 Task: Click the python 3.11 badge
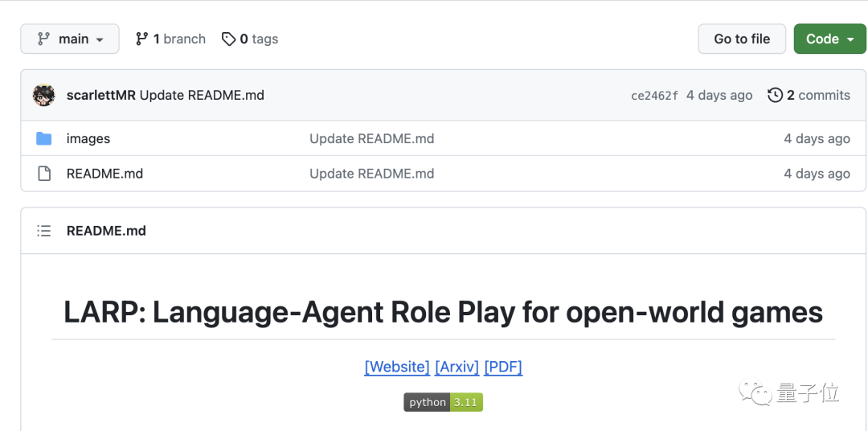click(x=443, y=402)
